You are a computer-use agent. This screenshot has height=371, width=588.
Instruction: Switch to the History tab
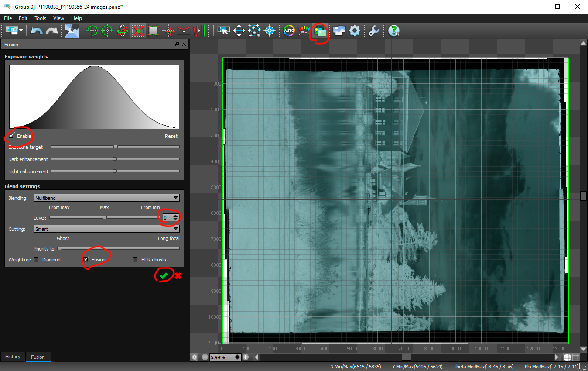13,357
